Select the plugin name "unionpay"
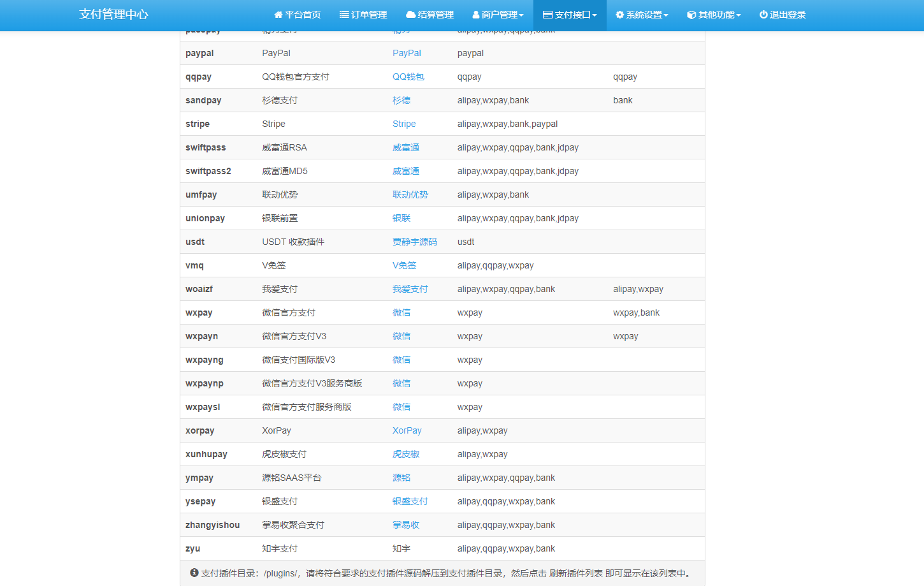Viewport: 924px width, 586px height. (205, 218)
